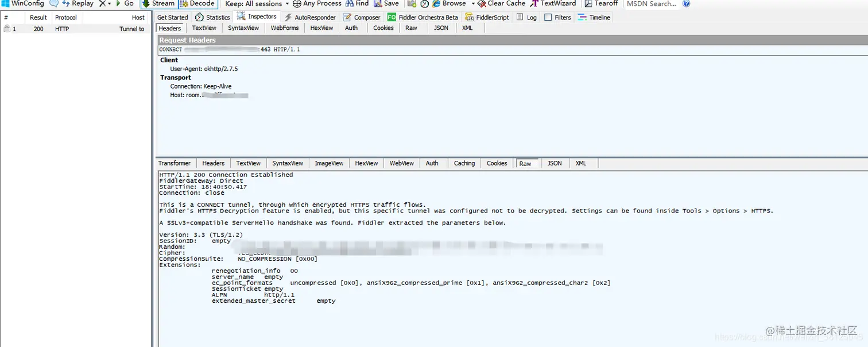Open the WebForms request tab
This screenshot has width=868, height=347.
[285, 28]
